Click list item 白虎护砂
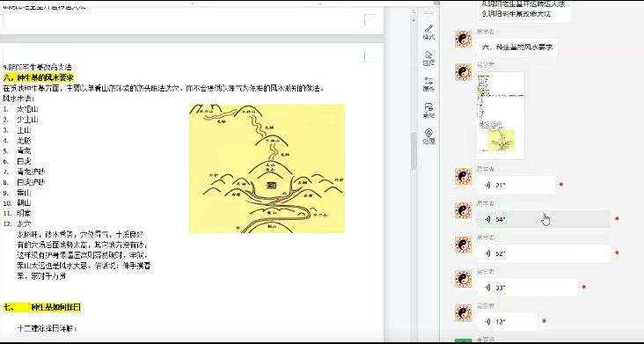Screen dimensions: 644x344 coord(31,182)
